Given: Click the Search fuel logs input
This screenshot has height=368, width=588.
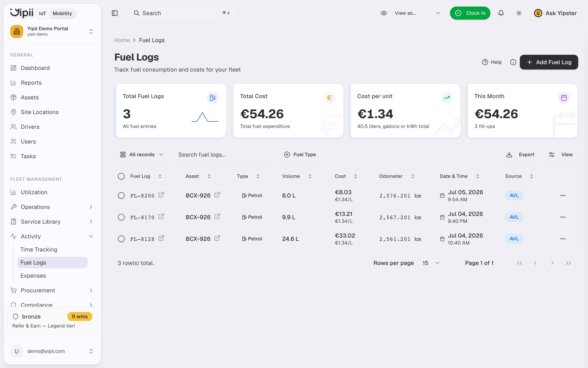Looking at the screenshot, I should [224, 155].
